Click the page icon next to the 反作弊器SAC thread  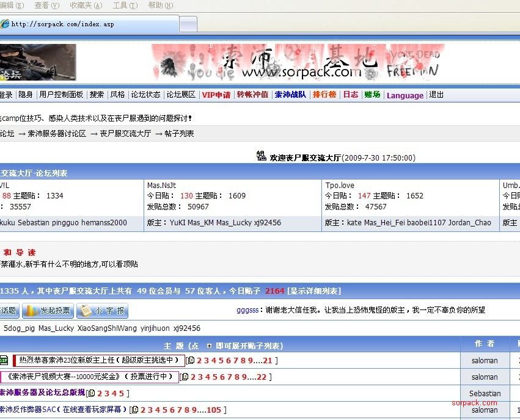point(134,410)
